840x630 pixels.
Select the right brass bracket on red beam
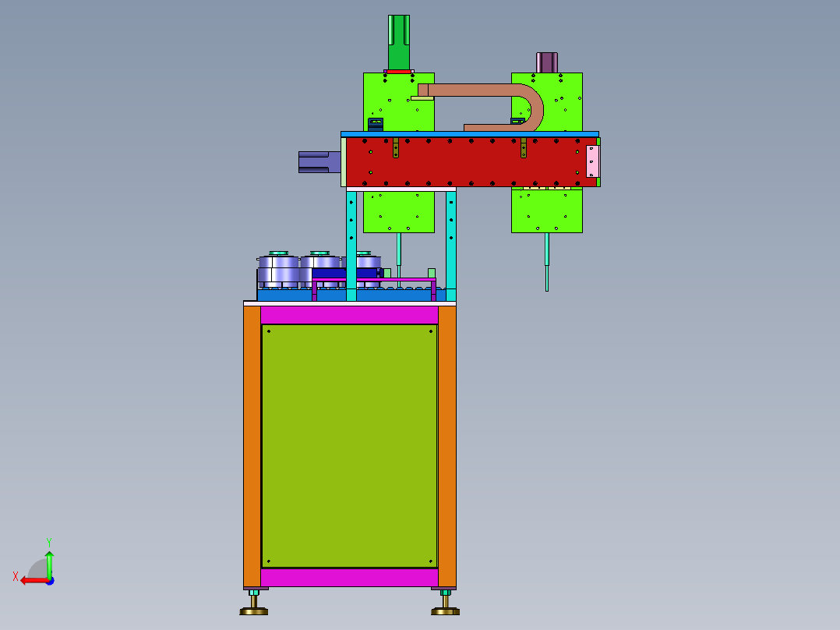pos(524,148)
